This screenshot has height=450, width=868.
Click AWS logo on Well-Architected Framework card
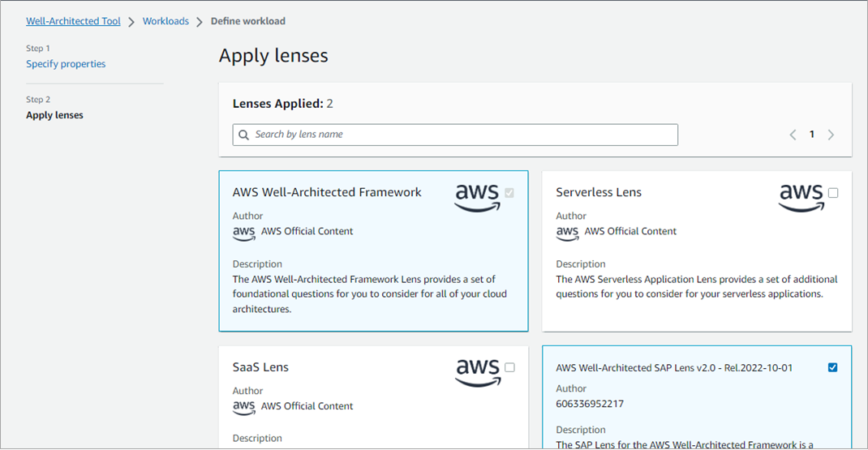477,197
